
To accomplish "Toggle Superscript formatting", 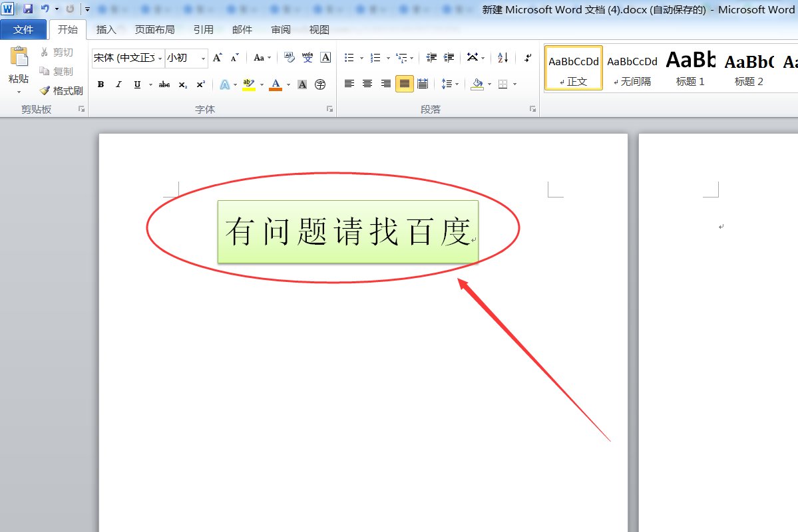I will click(201, 84).
